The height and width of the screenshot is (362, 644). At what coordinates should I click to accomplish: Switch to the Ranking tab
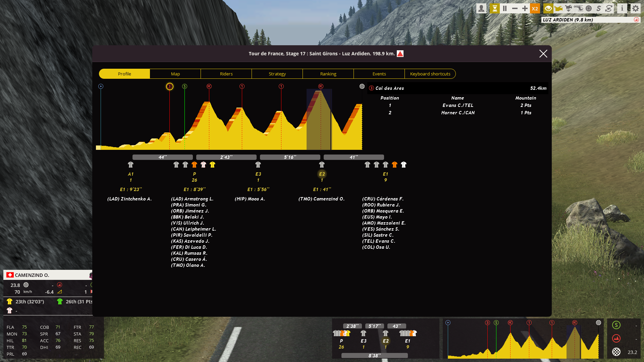[x=328, y=74]
